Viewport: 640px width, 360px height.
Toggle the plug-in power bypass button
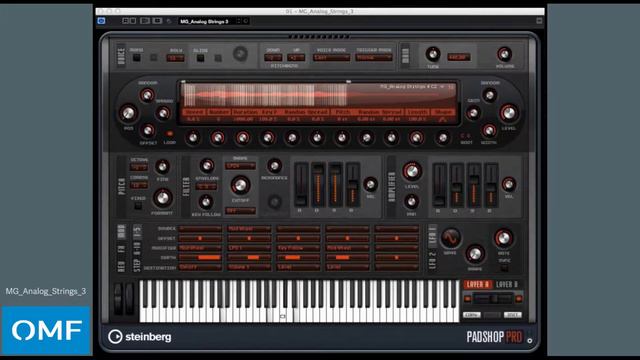tap(101, 21)
